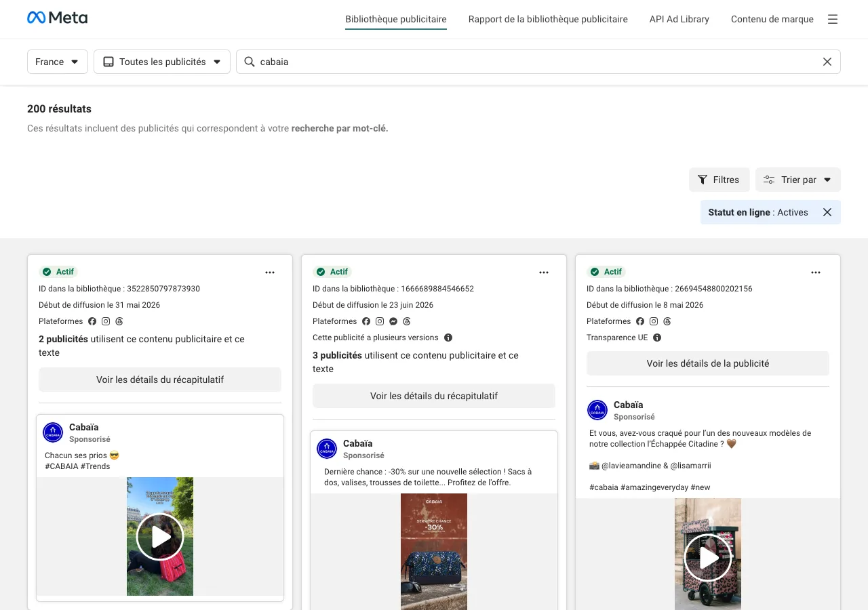Click Threads platform icon on 8 mai ad
This screenshot has width=868, height=610.
(x=667, y=321)
